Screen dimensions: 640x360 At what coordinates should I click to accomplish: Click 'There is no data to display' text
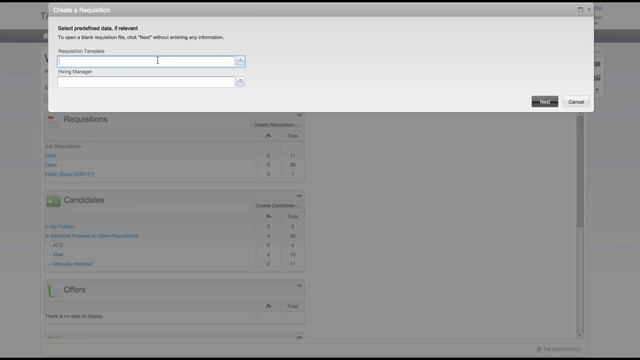point(74,316)
